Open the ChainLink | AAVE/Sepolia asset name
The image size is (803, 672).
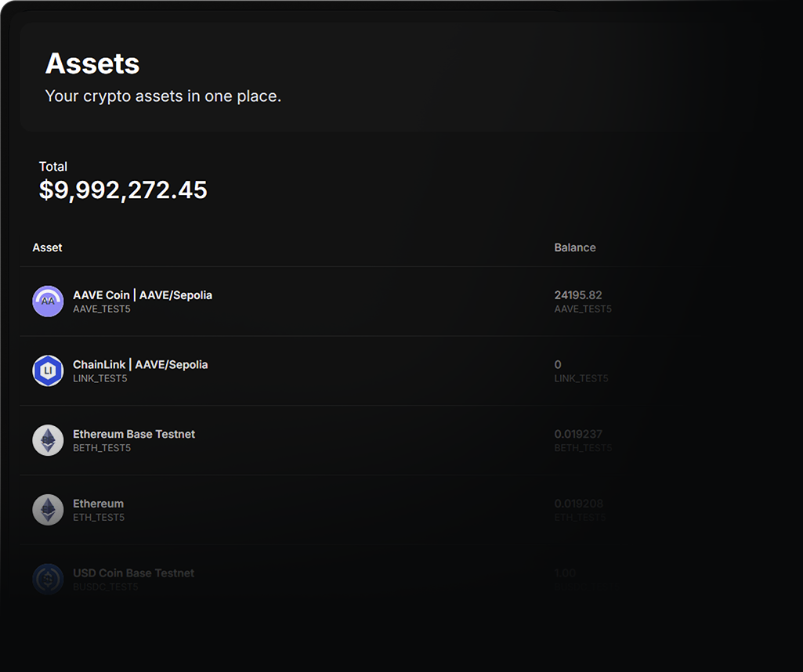140,364
